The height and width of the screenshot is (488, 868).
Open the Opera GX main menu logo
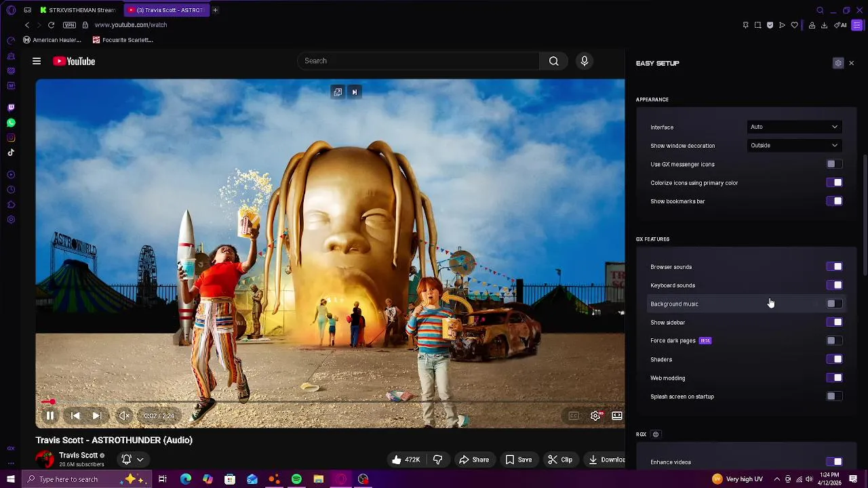pos(11,10)
